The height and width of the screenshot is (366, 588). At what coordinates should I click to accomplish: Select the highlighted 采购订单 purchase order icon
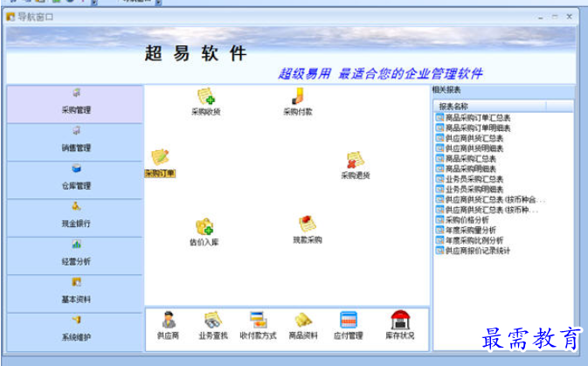tap(160, 163)
